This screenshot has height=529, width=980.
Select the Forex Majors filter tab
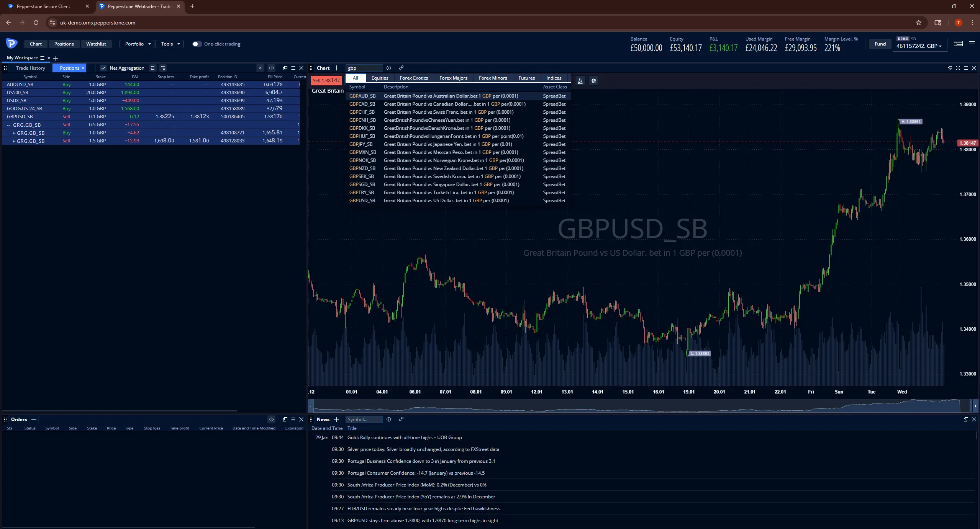pos(453,78)
